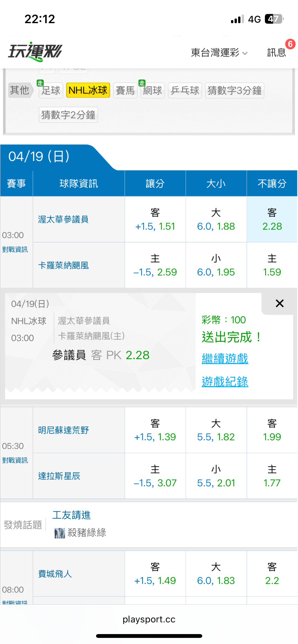Expand the 東台灣運彩 dropdown

219,52
